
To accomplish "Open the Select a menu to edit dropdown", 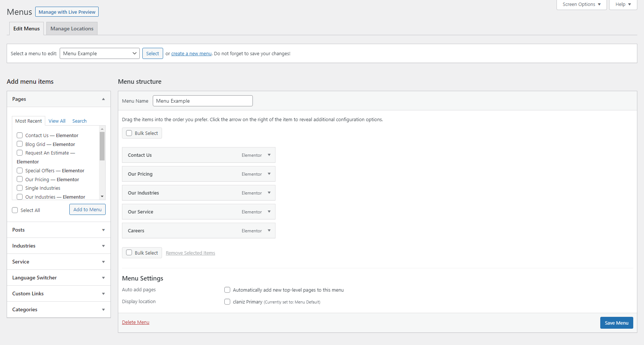I will [x=99, y=54].
